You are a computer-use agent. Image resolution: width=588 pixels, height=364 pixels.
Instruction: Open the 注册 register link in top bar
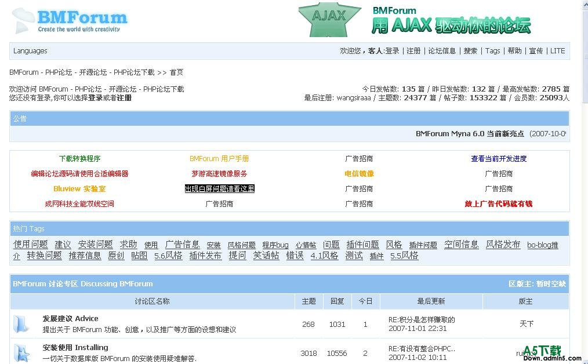[x=413, y=51]
